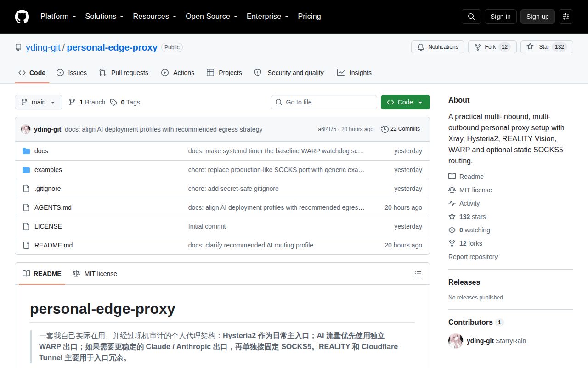
Task: Open Readme link in About
Action: pyautogui.click(x=466, y=177)
